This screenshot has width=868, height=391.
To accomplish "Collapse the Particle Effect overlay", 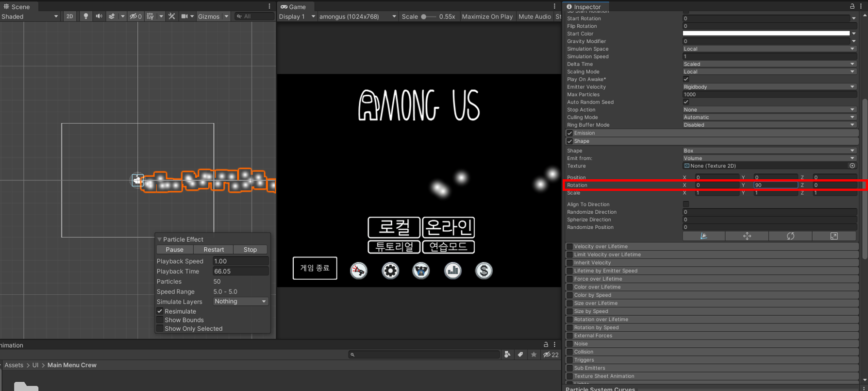I will (x=159, y=239).
